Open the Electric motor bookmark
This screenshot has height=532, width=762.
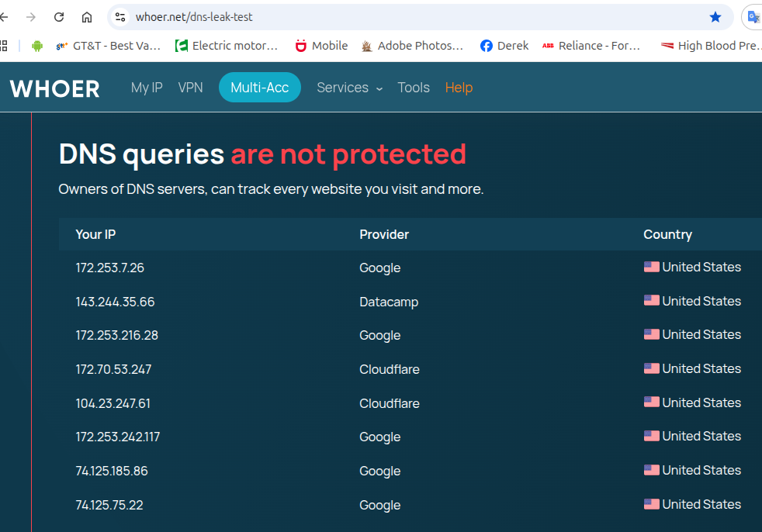[x=227, y=46]
